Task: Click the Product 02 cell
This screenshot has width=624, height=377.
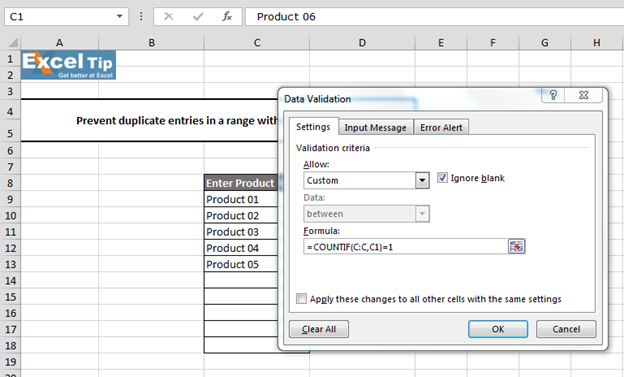Action: [241, 216]
